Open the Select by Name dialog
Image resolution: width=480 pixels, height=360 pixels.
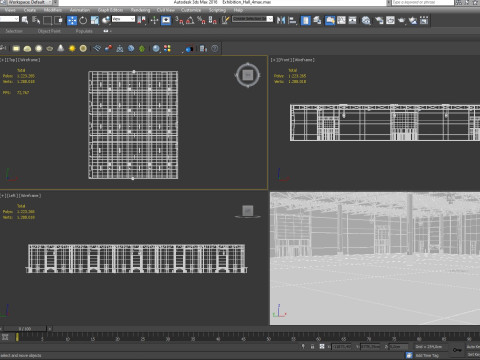[36, 20]
